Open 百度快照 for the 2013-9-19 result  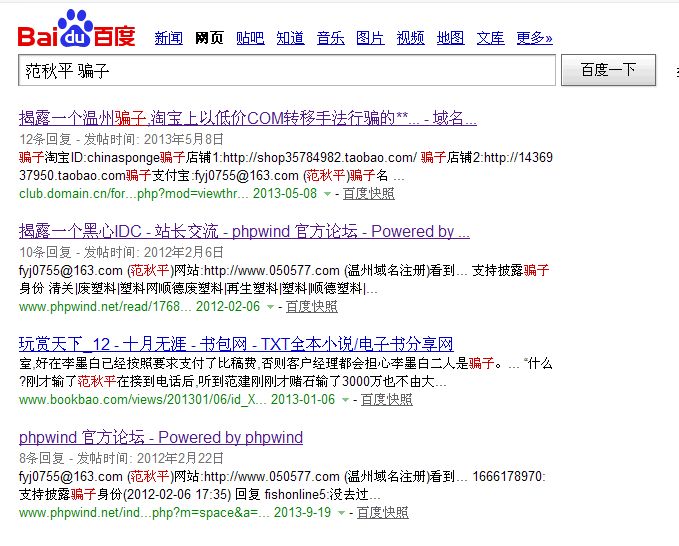(x=383, y=513)
